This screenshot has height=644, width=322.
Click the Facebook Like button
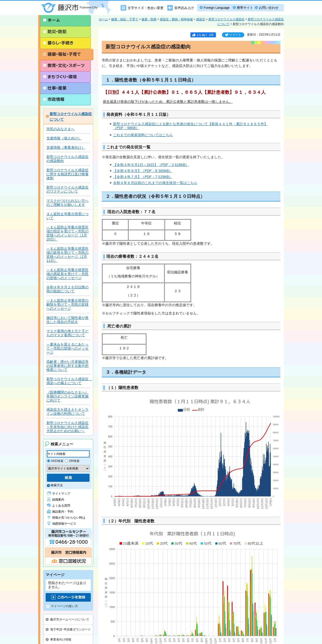coord(203,35)
